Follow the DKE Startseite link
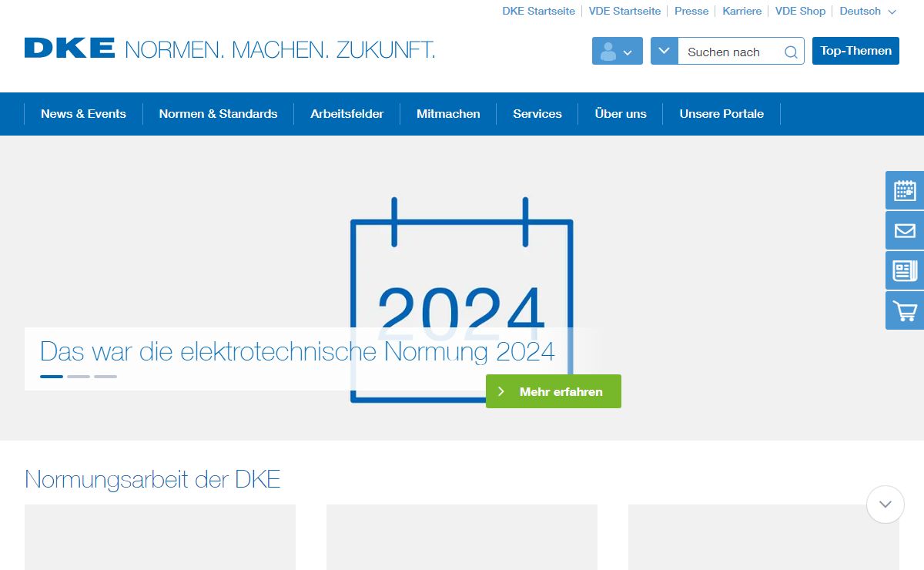 click(538, 11)
